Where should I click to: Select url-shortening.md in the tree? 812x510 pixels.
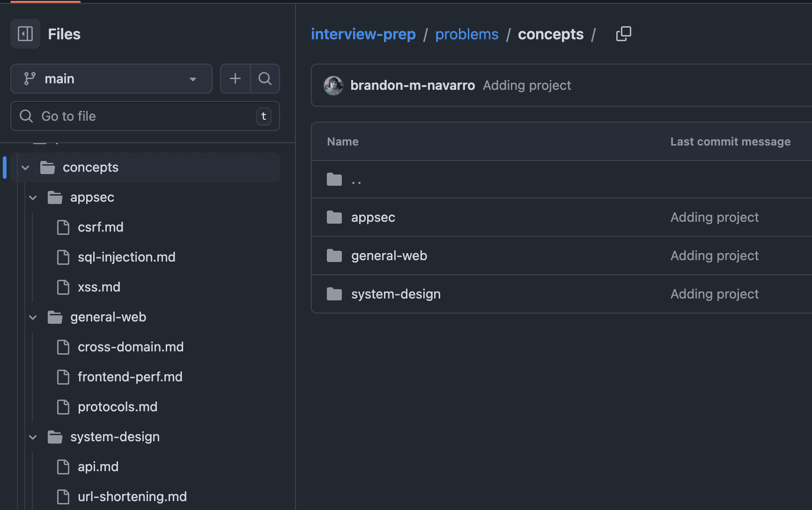pos(132,496)
